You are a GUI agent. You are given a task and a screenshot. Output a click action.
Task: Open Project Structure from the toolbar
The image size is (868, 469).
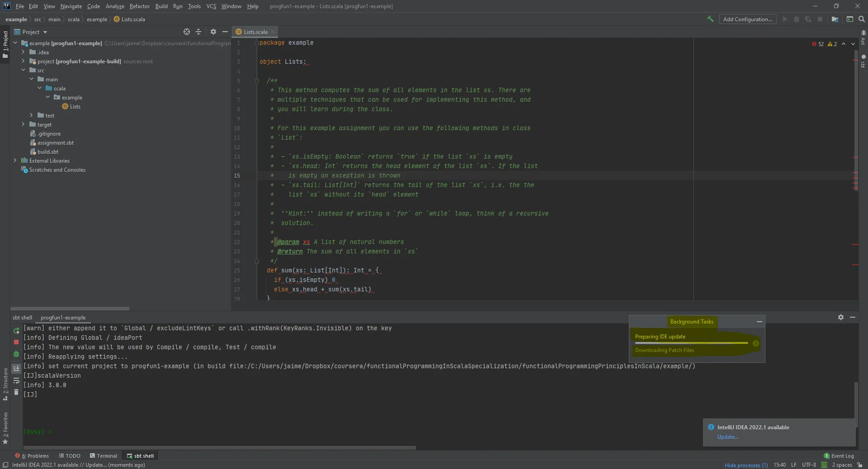tap(835, 19)
